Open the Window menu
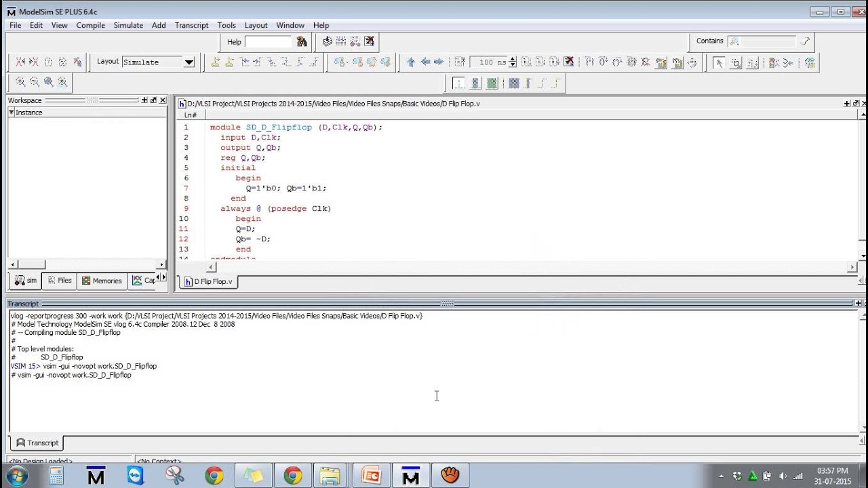The height and width of the screenshot is (488, 868). 290,25
